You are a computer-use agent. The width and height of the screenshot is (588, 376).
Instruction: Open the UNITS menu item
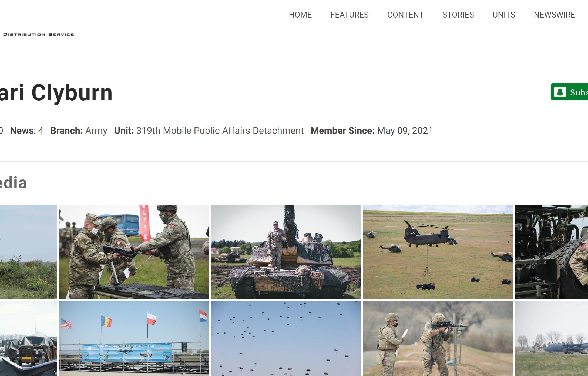[x=503, y=15]
